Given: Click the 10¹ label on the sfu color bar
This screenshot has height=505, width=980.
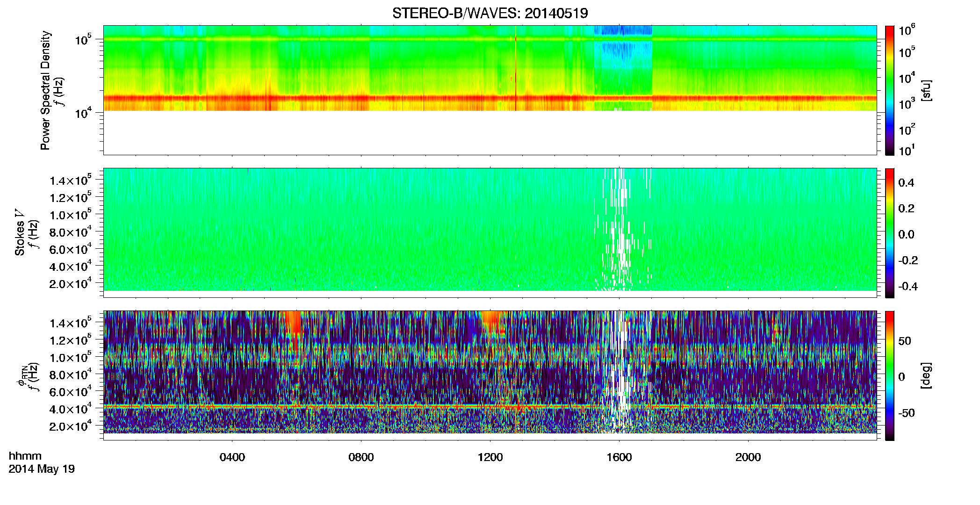Looking at the screenshot, I should pos(907,150).
